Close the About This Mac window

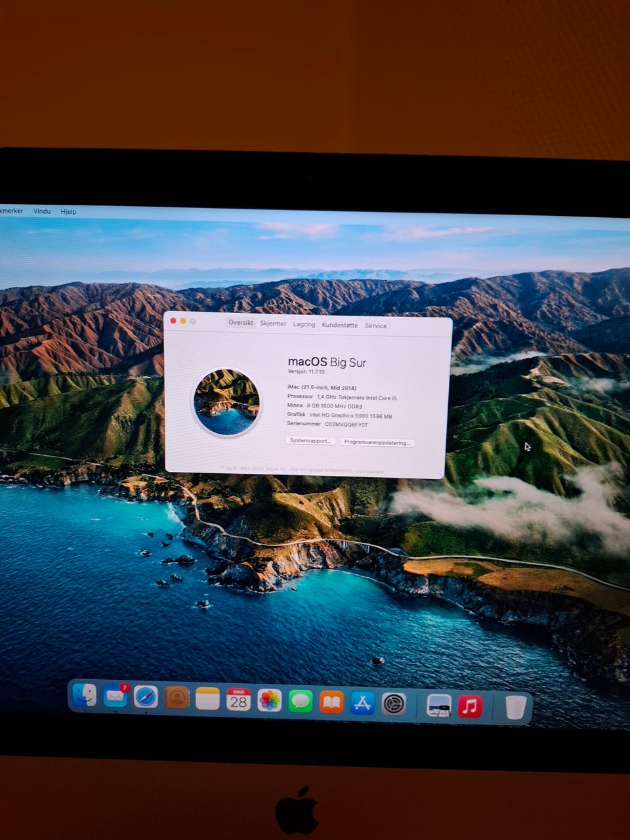[x=173, y=320]
